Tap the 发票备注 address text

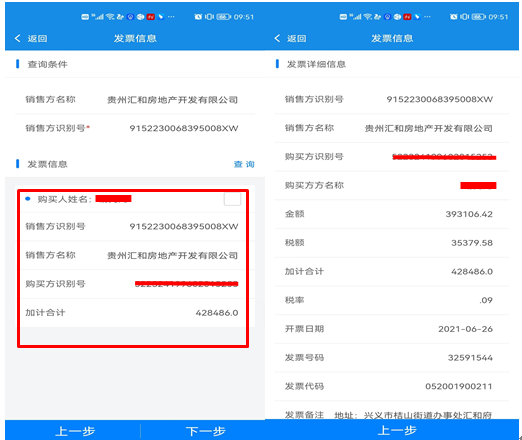[x=413, y=415]
